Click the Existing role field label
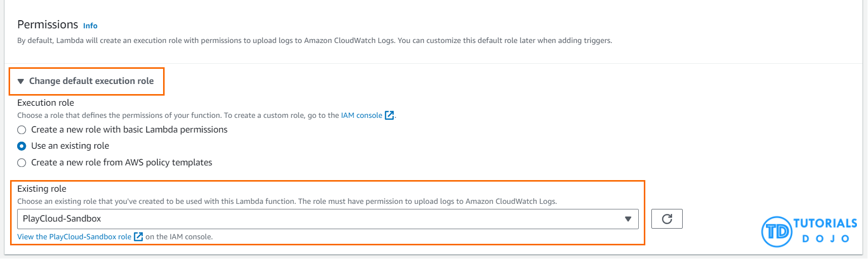This screenshot has height=259, width=868. [42, 189]
